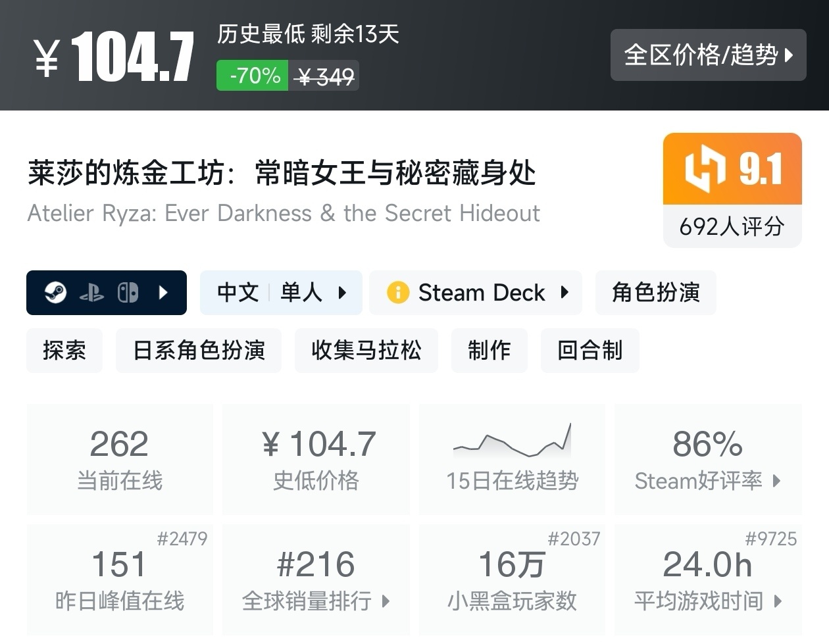Click the Chinese game title 莱莎的炼金工坊
The image size is (829, 644).
coord(282,173)
